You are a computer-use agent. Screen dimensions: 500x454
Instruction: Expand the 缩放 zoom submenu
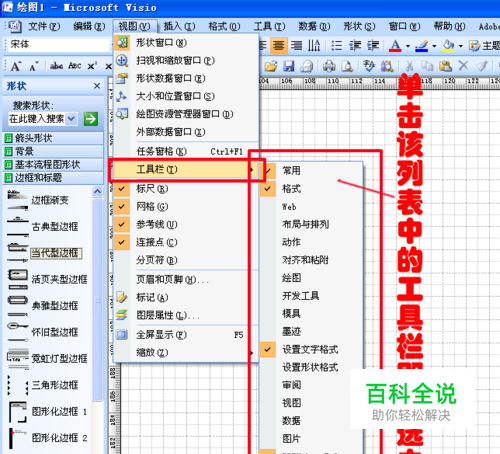click(x=186, y=352)
